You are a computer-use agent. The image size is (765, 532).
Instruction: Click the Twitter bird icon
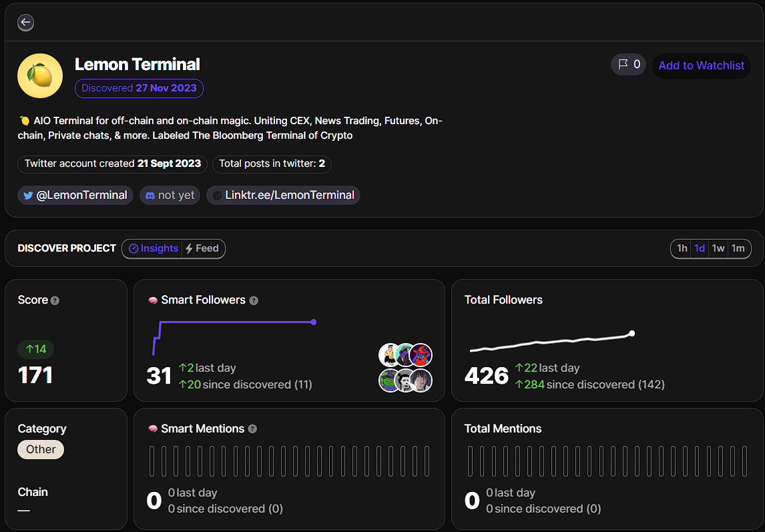[28, 196]
